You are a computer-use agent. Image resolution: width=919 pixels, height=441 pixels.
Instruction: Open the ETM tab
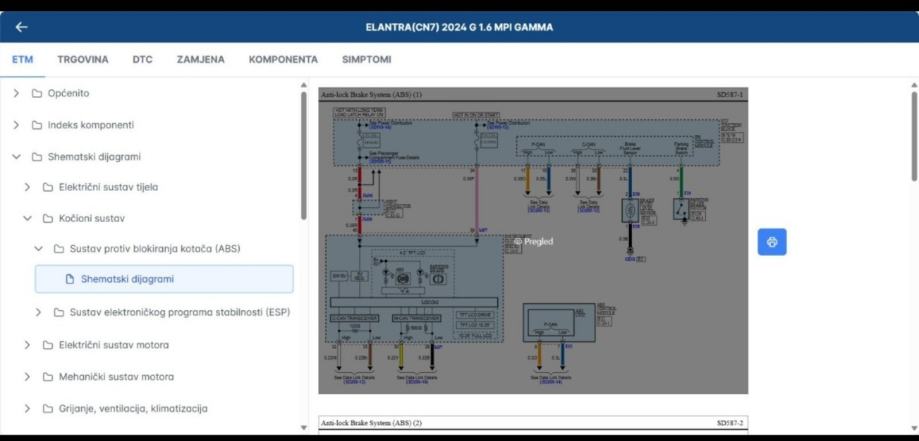[22, 59]
